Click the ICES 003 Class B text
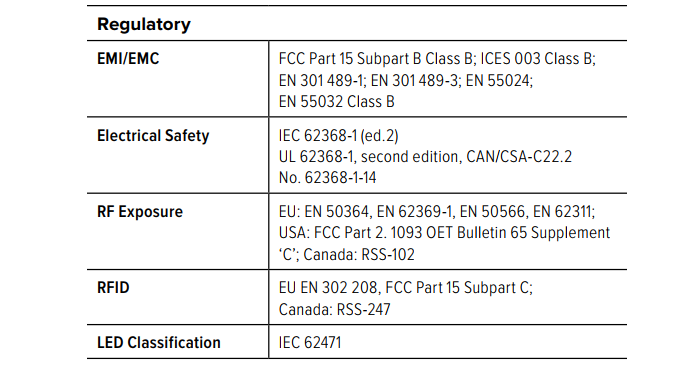 pos(538,58)
